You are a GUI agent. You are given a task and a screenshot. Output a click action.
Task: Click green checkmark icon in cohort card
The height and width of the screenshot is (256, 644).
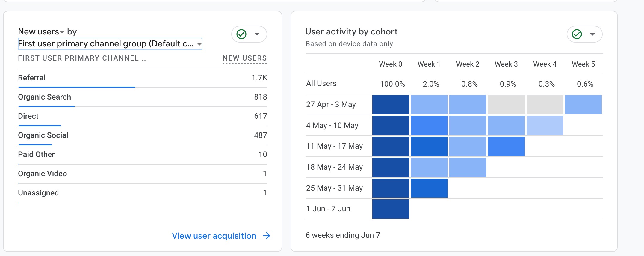tap(577, 34)
